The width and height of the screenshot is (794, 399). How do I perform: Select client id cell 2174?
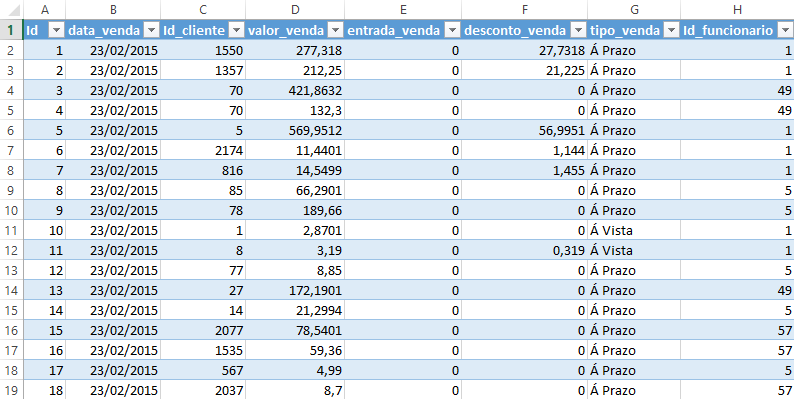pyautogui.click(x=203, y=150)
